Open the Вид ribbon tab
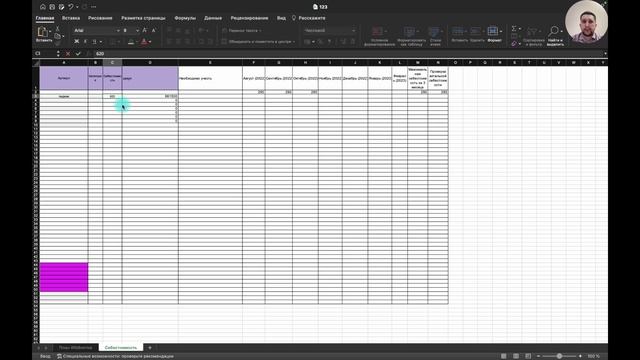Screen dimensions: 640x360 tap(281, 18)
